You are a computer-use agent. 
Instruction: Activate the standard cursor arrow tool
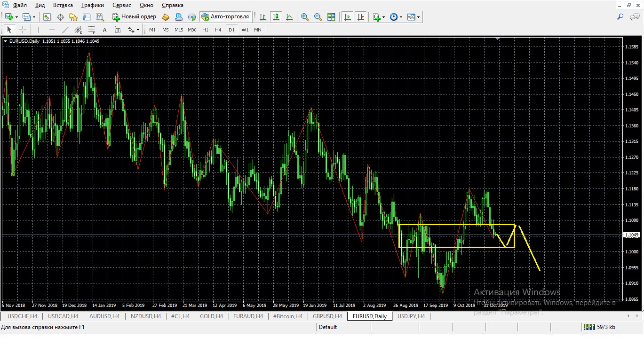[9, 30]
